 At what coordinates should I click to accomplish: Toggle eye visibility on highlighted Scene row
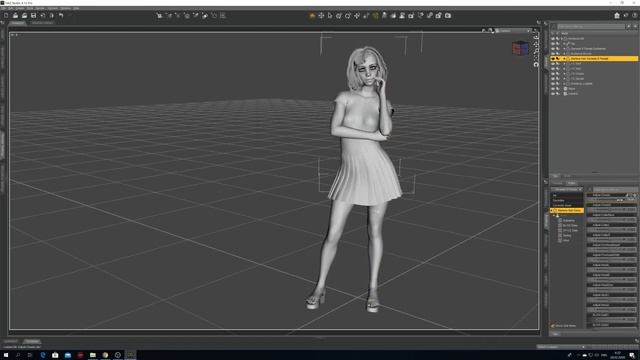click(x=553, y=59)
